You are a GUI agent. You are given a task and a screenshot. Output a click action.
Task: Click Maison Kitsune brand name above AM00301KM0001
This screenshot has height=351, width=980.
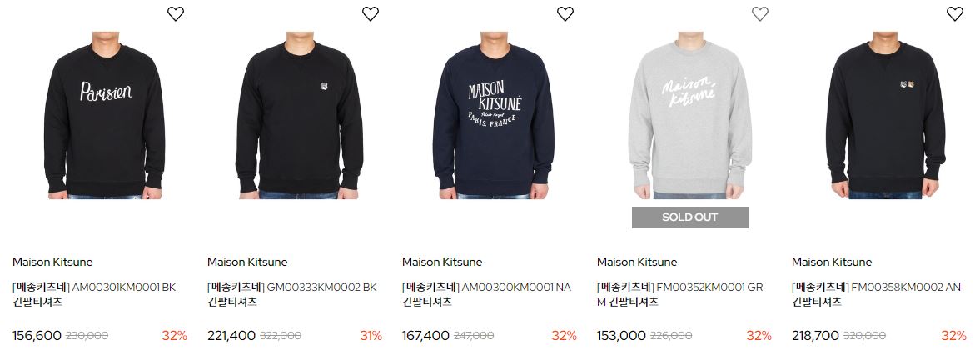pos(52,262)
